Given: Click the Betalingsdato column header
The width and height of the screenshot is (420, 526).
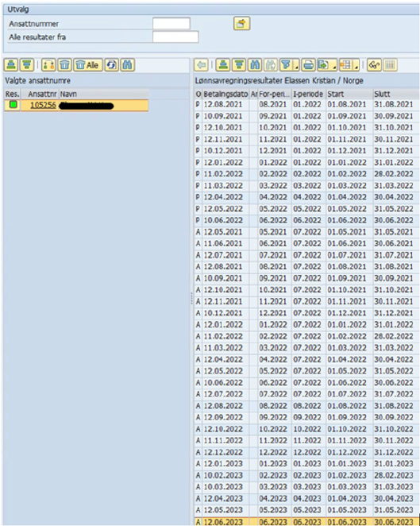Looking at the screenshot, I should (x=225, y=95).
